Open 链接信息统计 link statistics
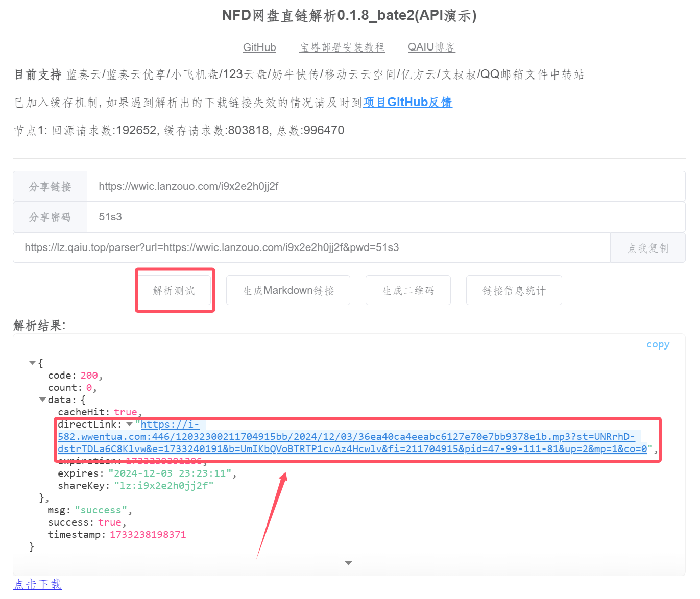 [514, 290]
